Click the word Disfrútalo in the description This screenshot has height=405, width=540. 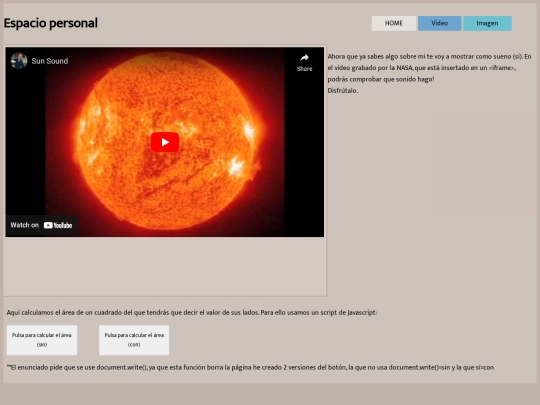coord(343,91)
